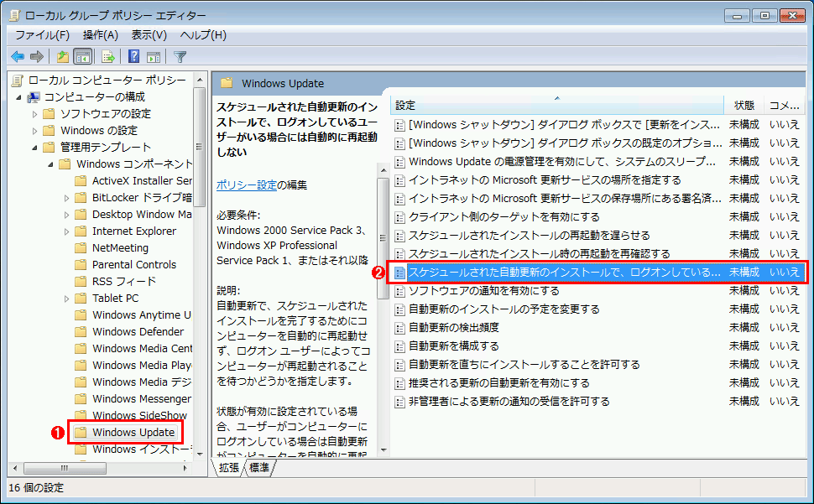Click tree pane scroll down arrow
The width and height of the screenshot is (814, 504).
click(x=200, y=455)
